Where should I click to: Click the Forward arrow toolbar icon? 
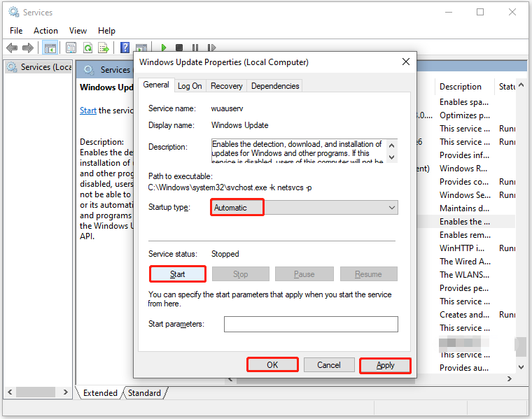coord(28,48)
